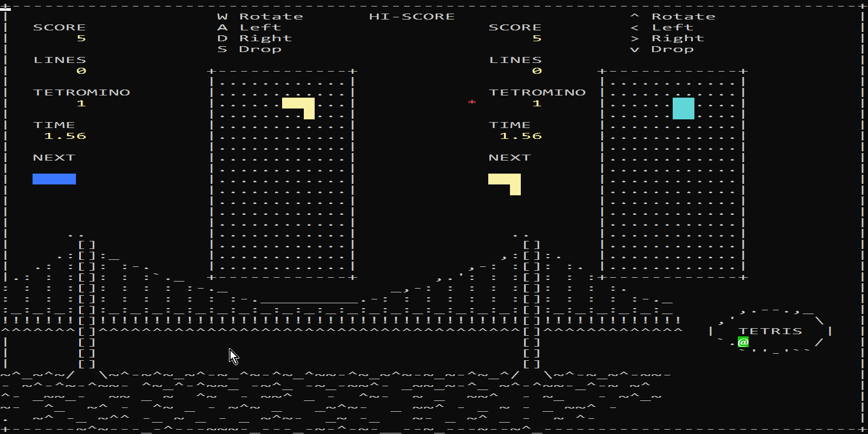The image size is (868, 434).
Task: Click the HI-SCORE heading
Action: tap(412, 16)
